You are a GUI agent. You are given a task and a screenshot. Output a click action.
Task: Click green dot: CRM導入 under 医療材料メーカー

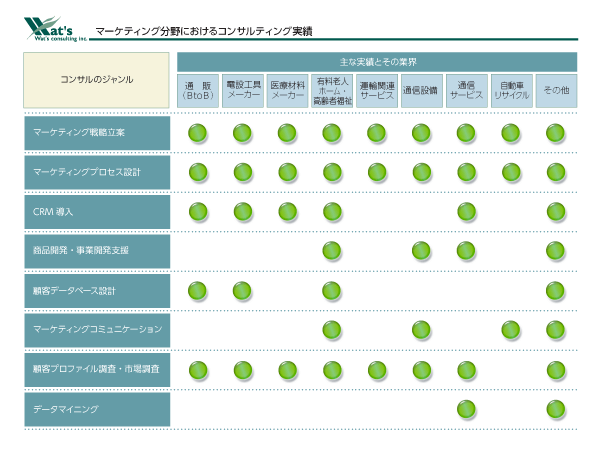point(288,212)
